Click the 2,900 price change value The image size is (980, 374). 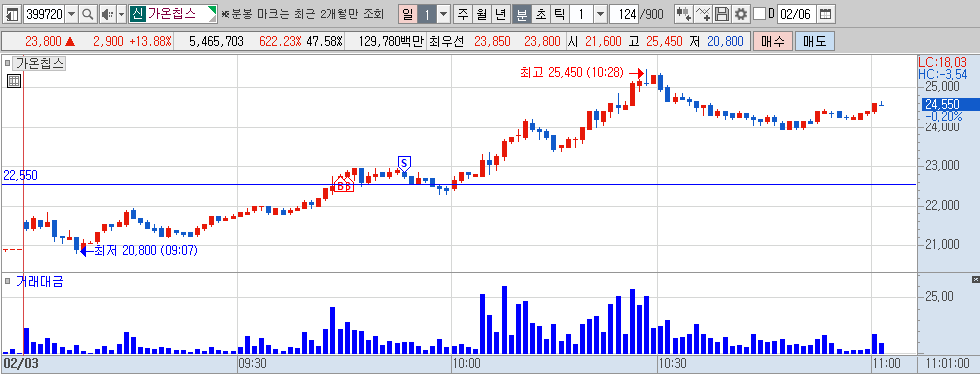pos(109,42)
